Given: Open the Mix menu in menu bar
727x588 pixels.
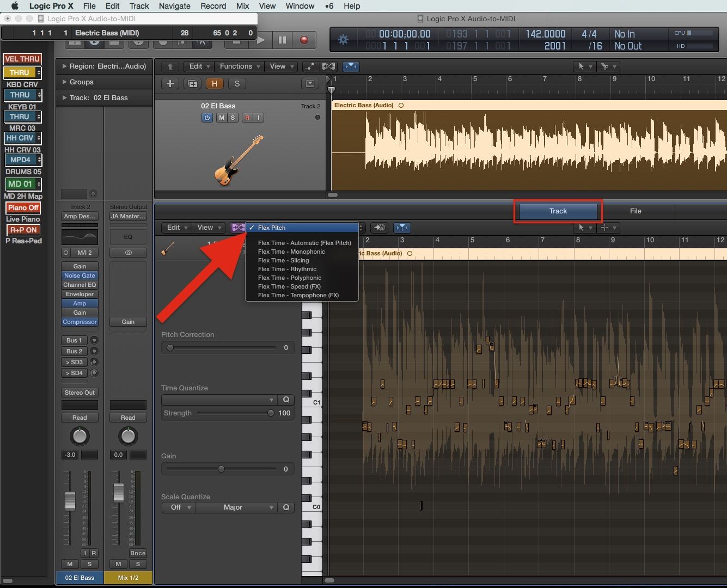Looking at the screenshot, I should [x=242, y=6].
